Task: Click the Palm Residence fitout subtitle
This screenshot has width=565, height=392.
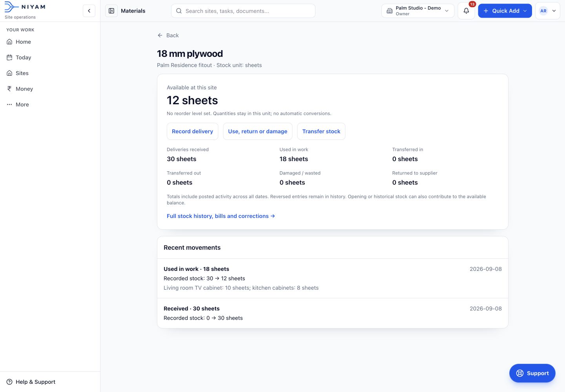Action: pos(209,65)
